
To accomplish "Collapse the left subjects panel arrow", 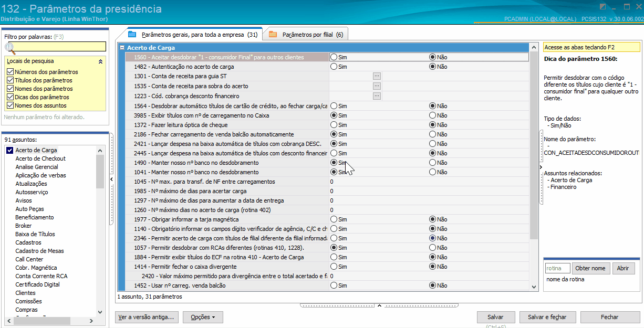I will pos(111,179).
